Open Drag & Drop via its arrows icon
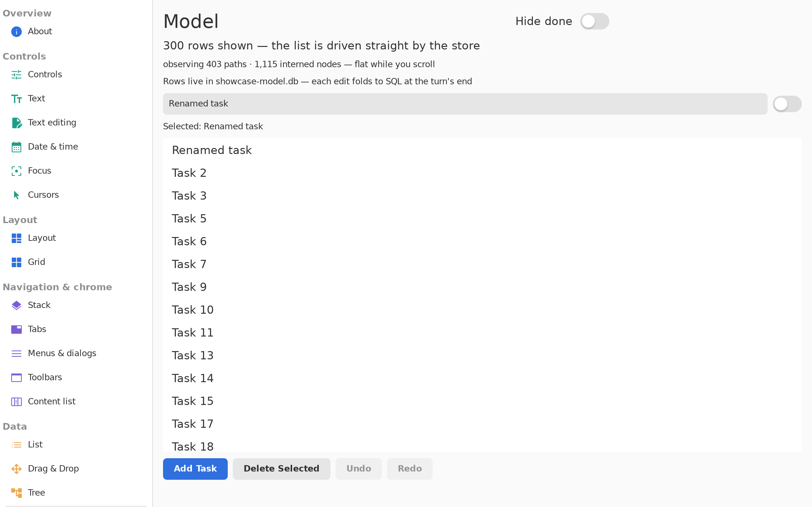The image size is (812, 507). (16, 469)
